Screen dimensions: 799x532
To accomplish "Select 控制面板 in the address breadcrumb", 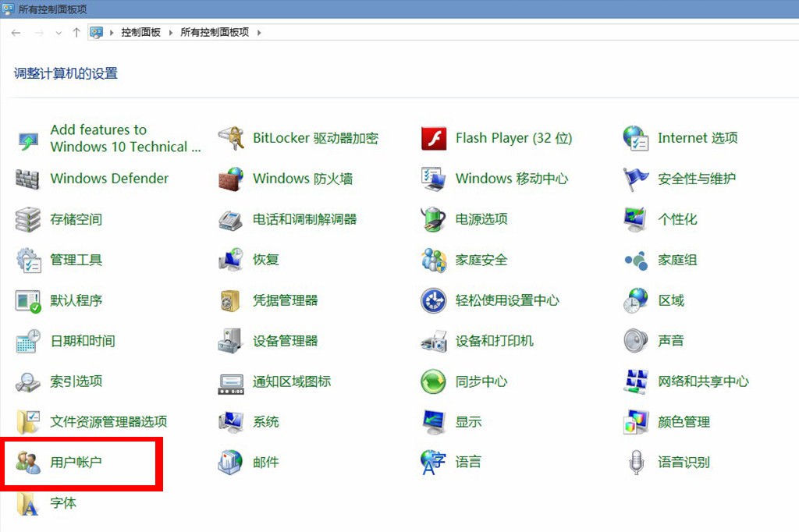I will (x=140, y=33).
